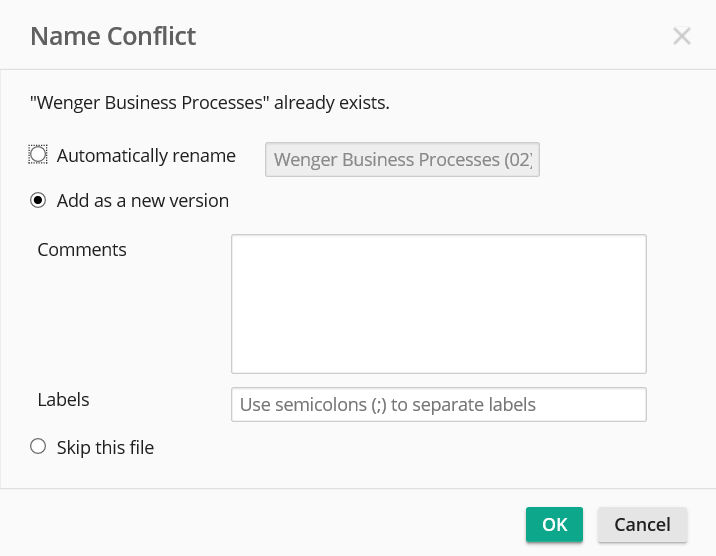The width and height of the screenshot is (716, 556).
Task: Click the quoted "Wenger Business Processes" file name
Action: pyautogui.click(x=150, y=102)
